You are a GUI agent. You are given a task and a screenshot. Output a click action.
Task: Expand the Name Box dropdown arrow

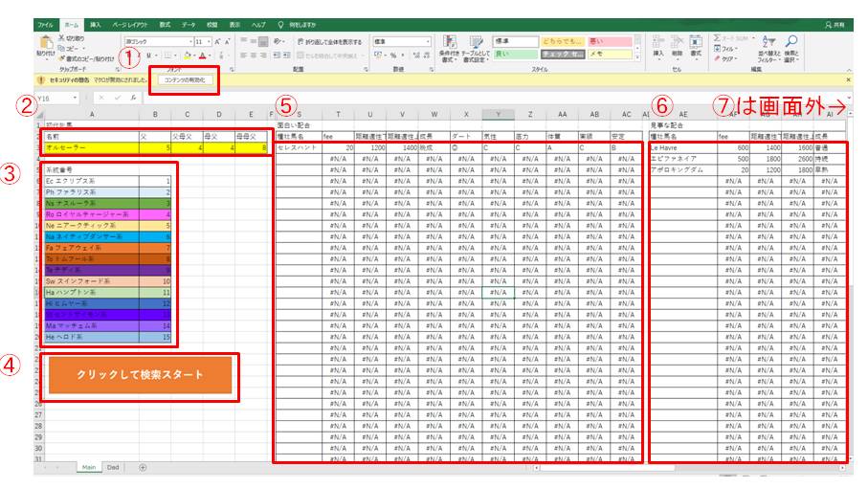coord(76,98)
